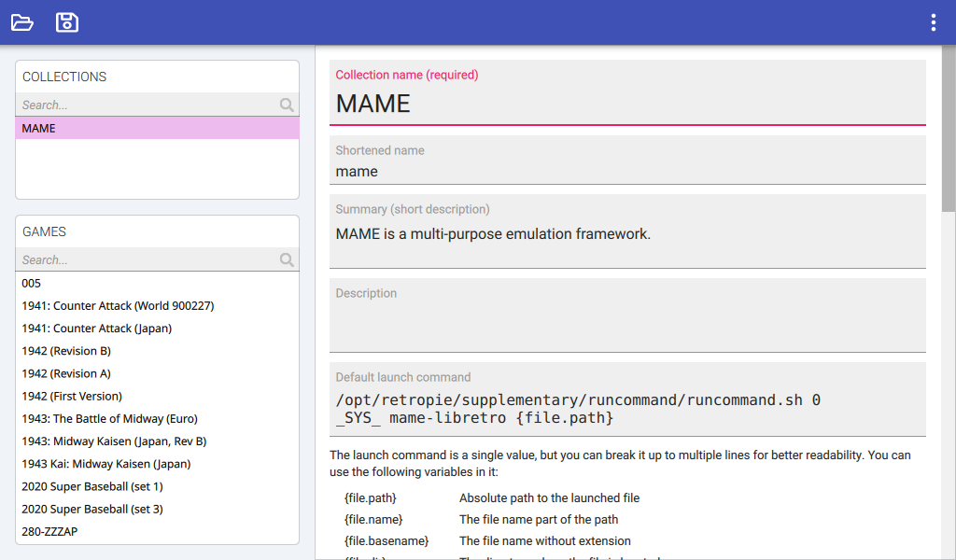Click the GAMES panel header
The image size is (956, 560).
(x=44, y=231)
